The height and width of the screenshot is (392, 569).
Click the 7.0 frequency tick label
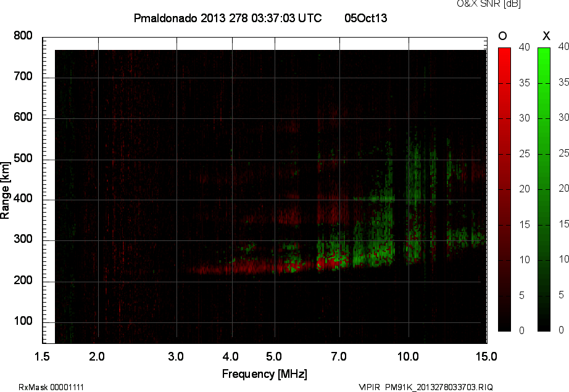coord(339,356)
